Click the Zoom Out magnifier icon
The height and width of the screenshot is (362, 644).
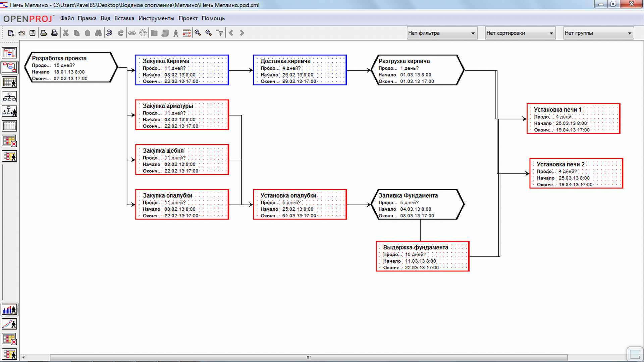pos(209,33)
